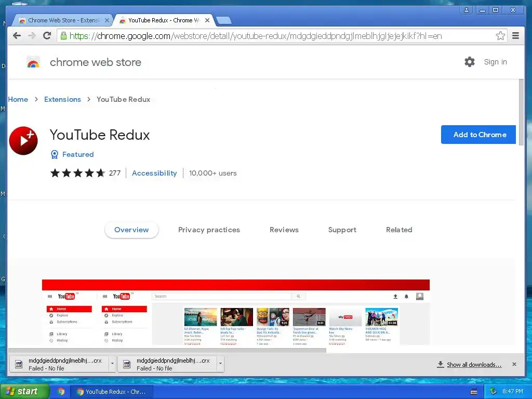532x399 pixels.
Task: Click the Featured link
Action: tap(78, 154)
